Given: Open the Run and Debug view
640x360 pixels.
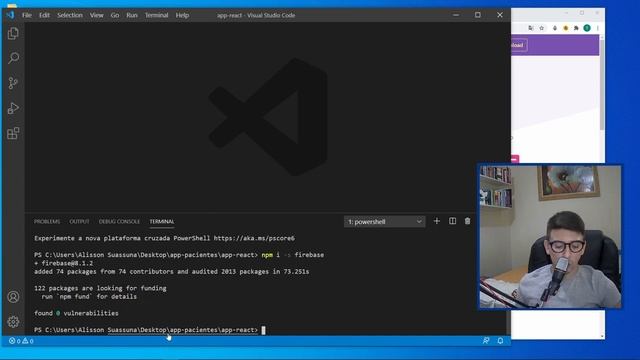Looking at the screenshot, I should 13,108.
